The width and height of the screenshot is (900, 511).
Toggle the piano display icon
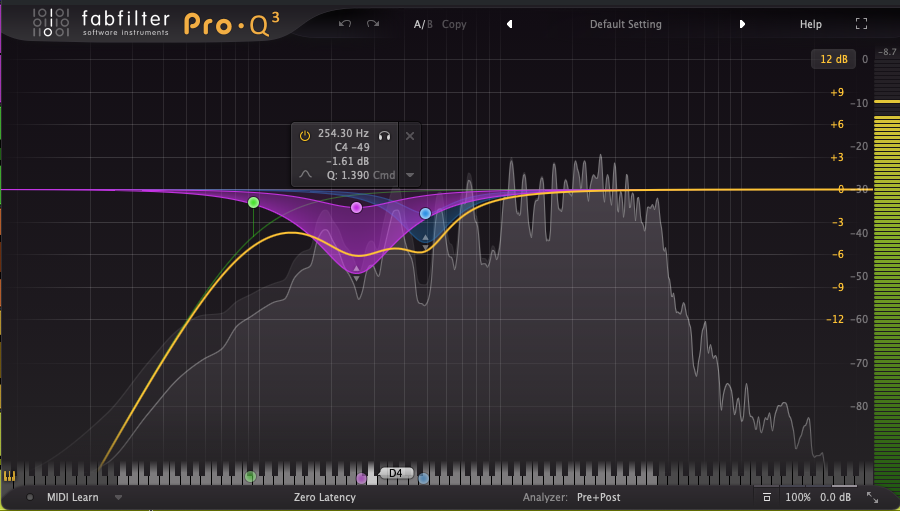[x=9, y=476]
